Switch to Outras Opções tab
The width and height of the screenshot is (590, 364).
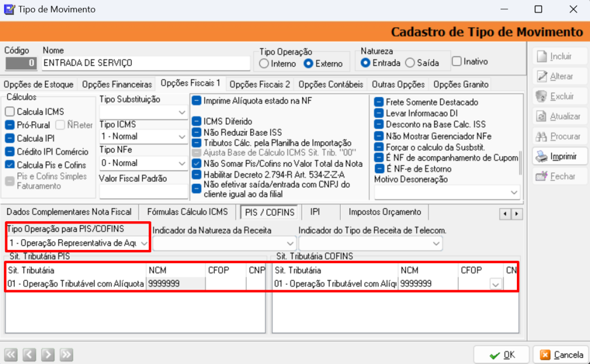(x=398, y=84)
